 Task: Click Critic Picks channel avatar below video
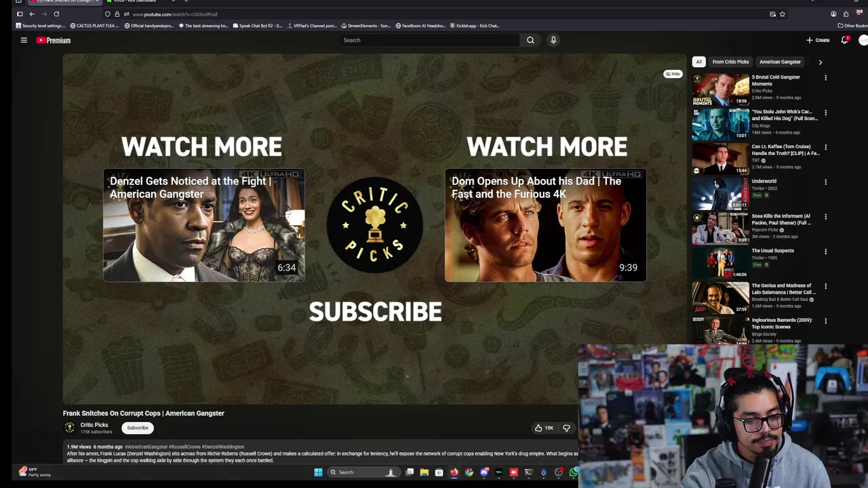coord(69,428)
